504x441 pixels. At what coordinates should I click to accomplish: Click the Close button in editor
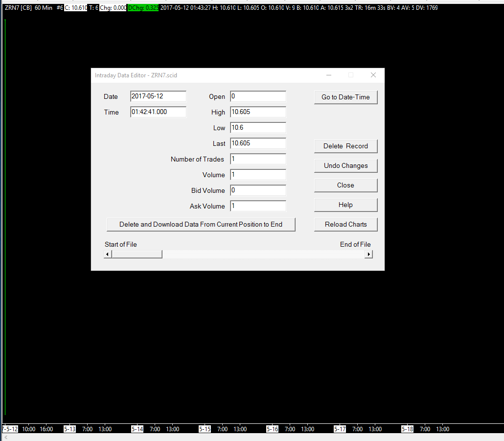click(x=345, y=185)
